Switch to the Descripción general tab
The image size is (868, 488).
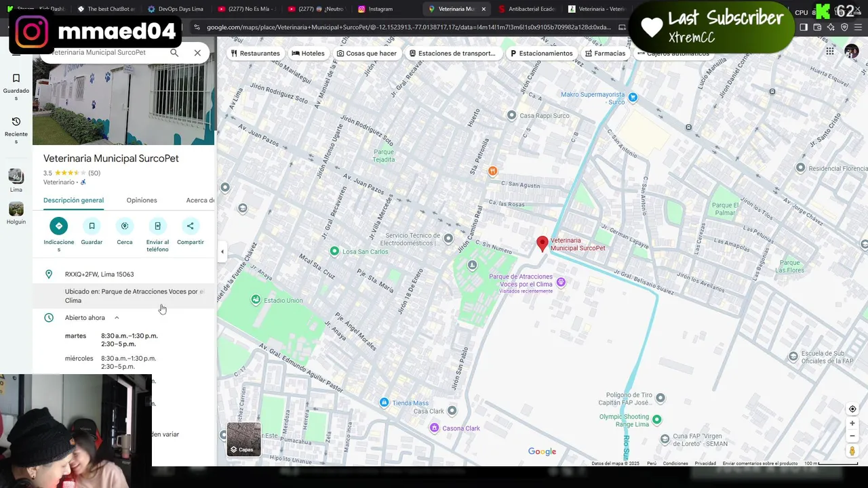tap(73, 200)
